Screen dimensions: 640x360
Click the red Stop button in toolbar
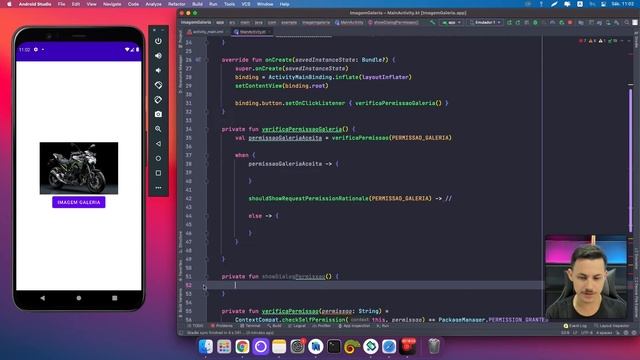(x=570, y=22)
